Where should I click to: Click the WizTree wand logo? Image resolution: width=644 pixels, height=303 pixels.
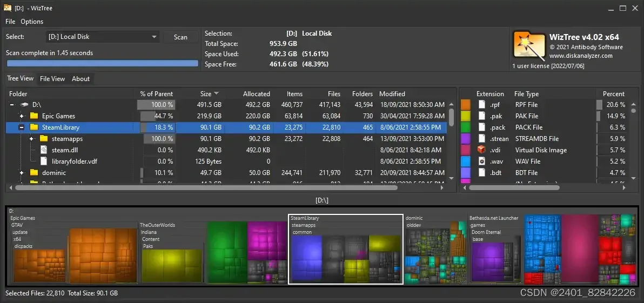[x=528, y=45]
